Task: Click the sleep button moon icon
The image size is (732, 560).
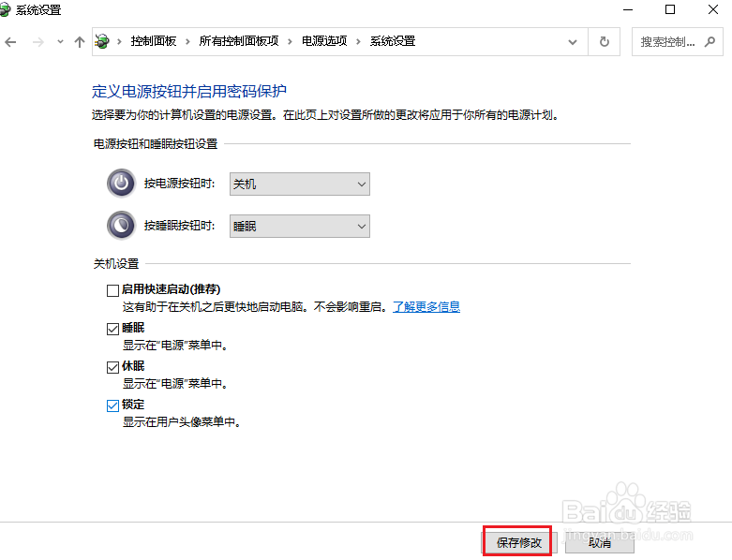Action: [x=122, y=225]
